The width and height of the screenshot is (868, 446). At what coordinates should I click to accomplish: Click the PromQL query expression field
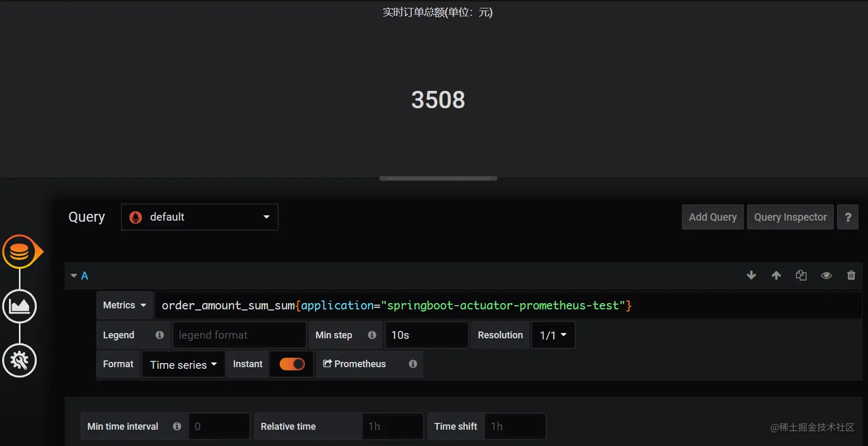tap(508, 305)
